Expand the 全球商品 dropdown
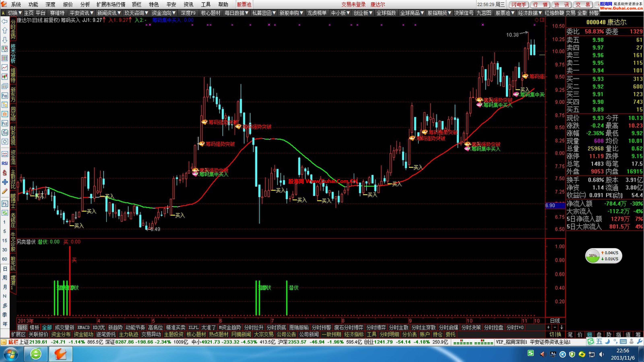Image resolution: width=644 pixels, height=362 pixels. click(412, 13)
